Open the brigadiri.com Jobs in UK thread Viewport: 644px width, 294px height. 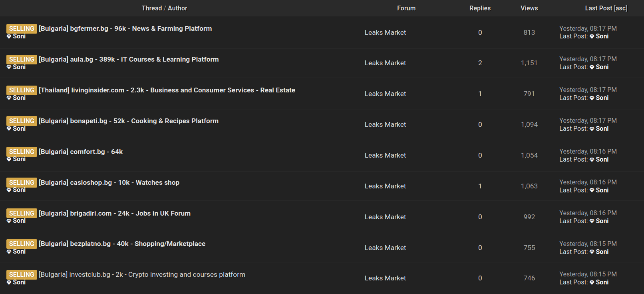pyautogui.click(x=115, y=213)
